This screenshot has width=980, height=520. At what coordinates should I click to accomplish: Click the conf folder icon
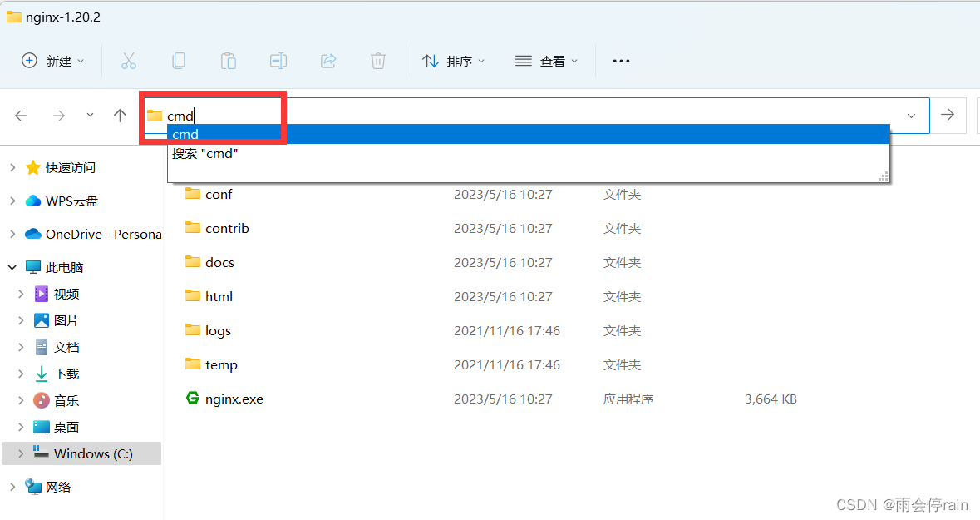[x=193, y=193]
